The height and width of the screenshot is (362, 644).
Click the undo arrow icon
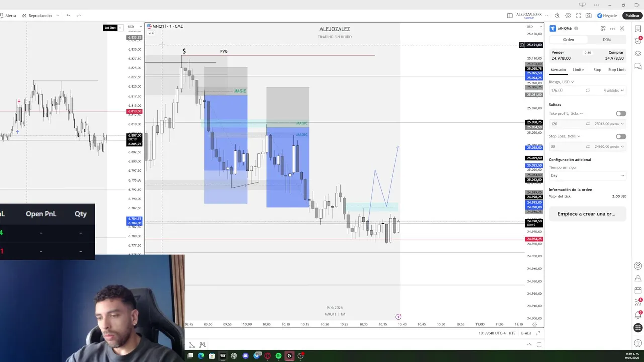pyautogui.click(x=68, y=16)
